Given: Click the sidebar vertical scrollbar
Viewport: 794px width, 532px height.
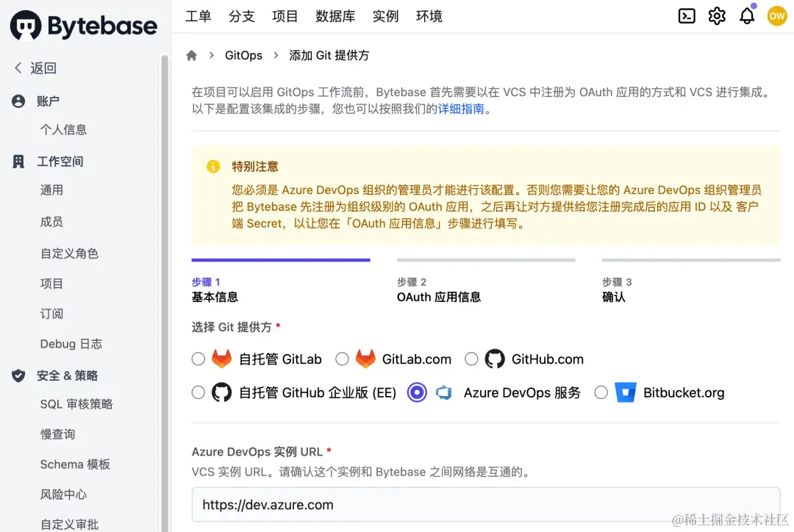Looking at the screenshot, I should pyautogui.click(x=165, y=294).
